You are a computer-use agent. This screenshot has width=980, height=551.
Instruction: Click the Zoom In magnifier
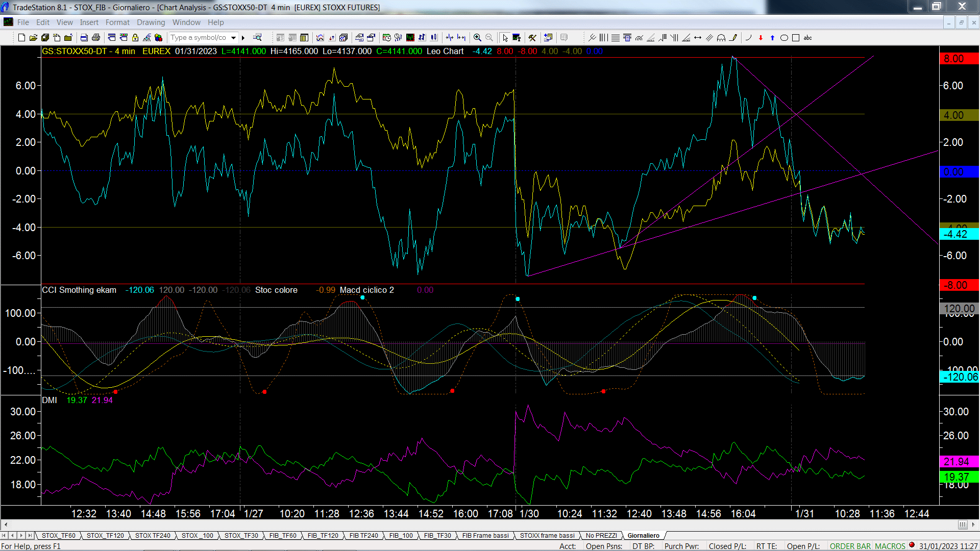[x=477, y=38]
